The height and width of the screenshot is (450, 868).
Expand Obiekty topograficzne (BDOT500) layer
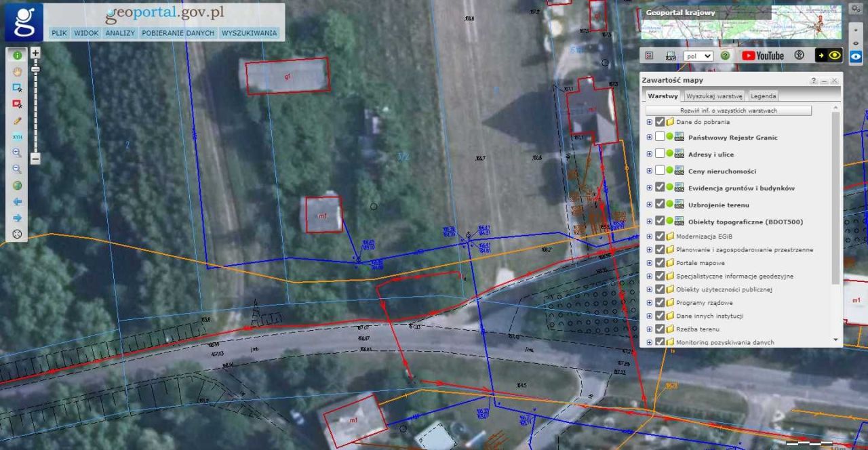click(649, 221)
